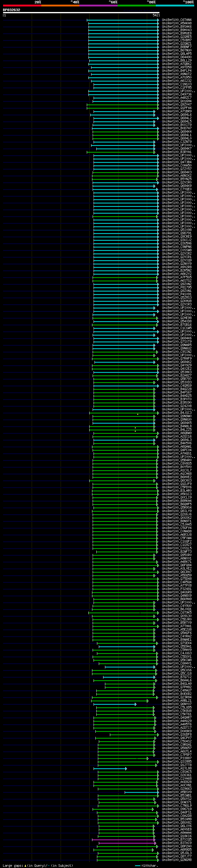
Task: Click the UniRef100_Q5B4R0 label
Action: pyautogui.click(x=177, y=460)
